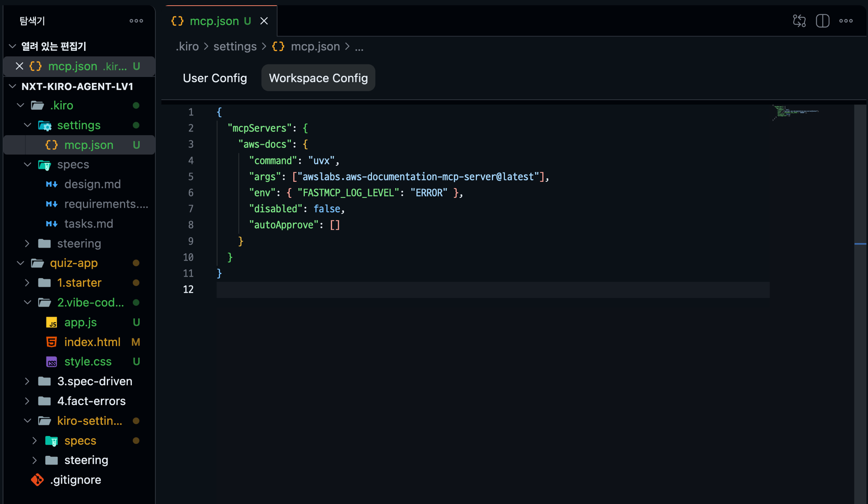Click the markdown icon beside design.md
The image size is (868, 504).
pos(52,184)
